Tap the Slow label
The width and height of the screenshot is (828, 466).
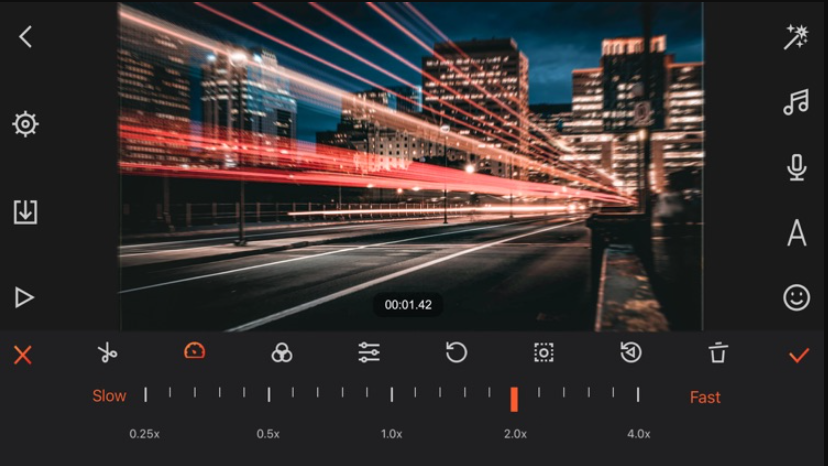(109, 396)
